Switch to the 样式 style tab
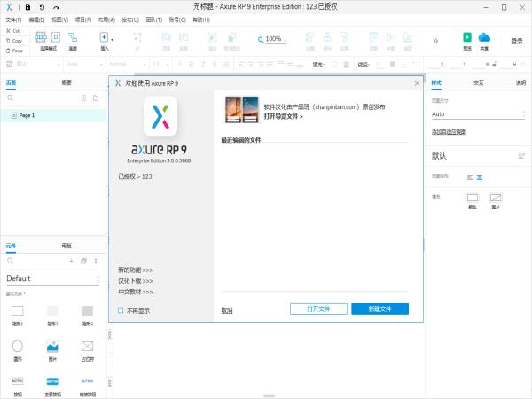Viewport: 532px width, 399px height. click(x=436, y=82)
